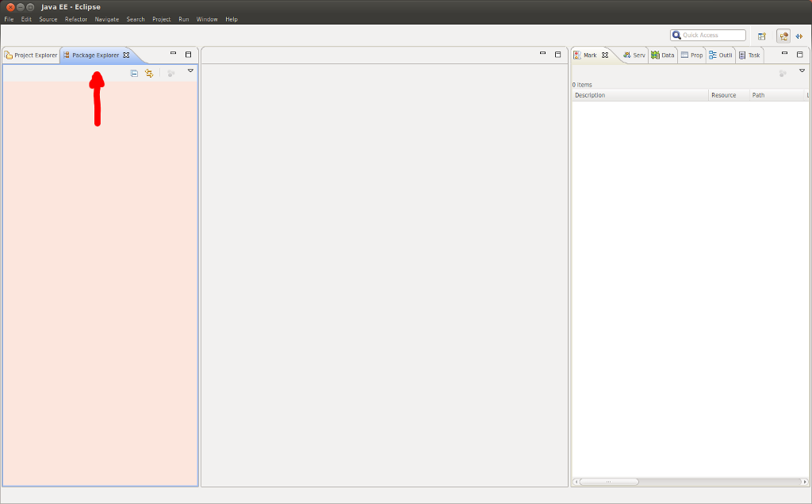Click into the Quick Access search field
Image resolution: width=812 pixels, height=504 pixels.
tap(712, 36)
